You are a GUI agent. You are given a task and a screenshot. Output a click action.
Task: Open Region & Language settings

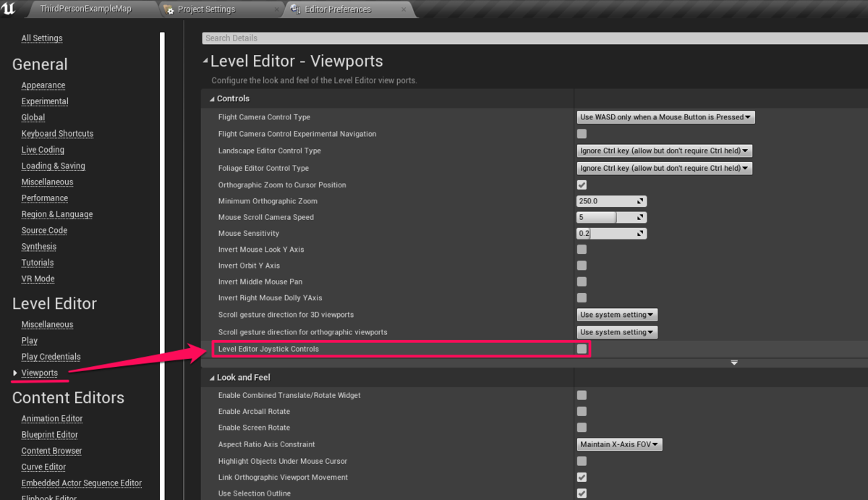point(57,214)
